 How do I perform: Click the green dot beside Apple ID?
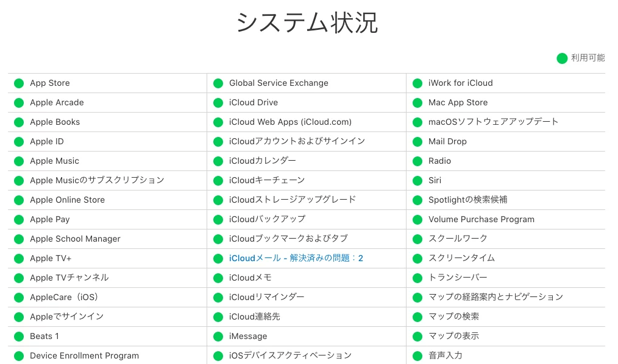(19, 142)
